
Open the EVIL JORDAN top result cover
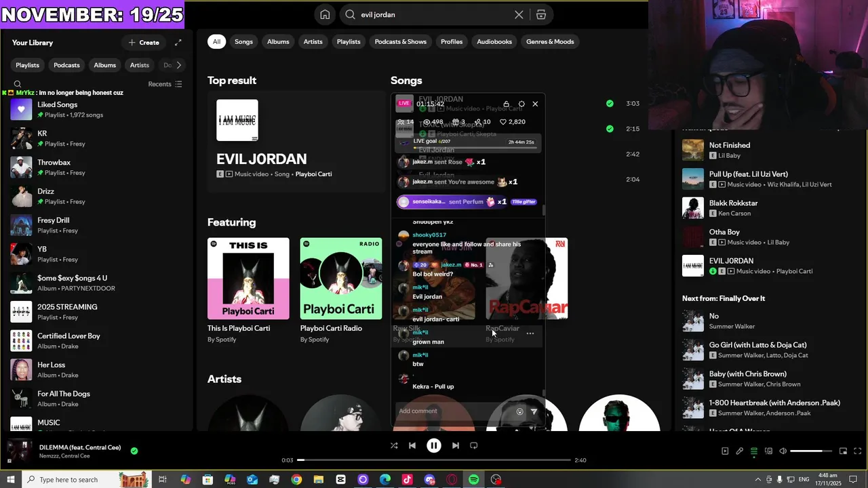click(237, 121)
